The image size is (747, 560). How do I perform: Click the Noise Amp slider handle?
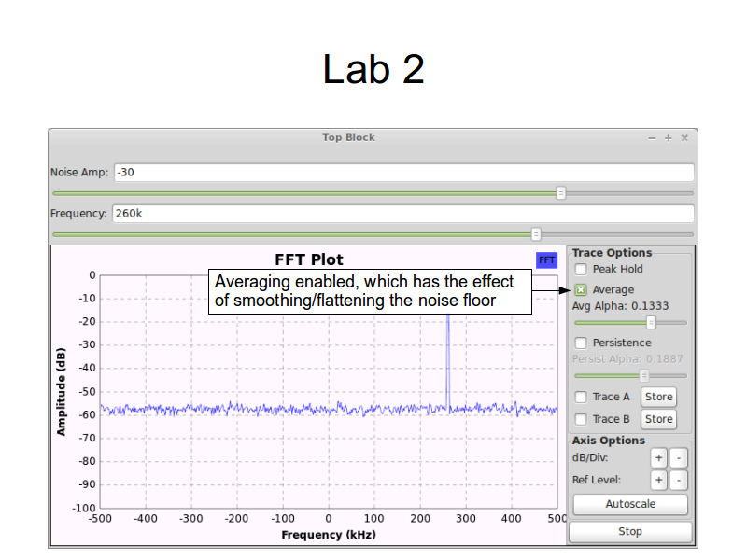(x=561, y=193)
